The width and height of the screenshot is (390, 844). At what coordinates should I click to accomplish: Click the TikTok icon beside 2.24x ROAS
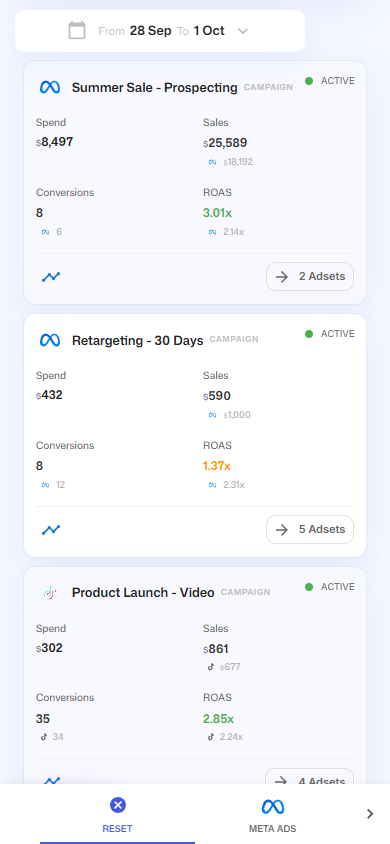tap(211, 737)
